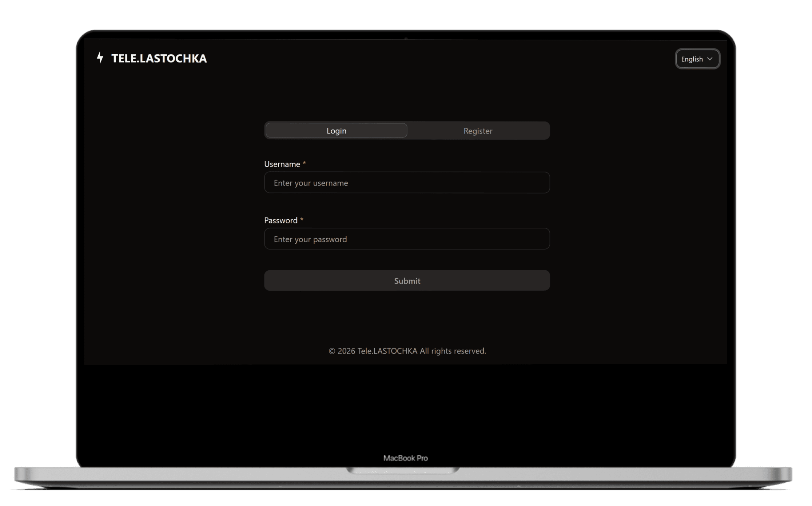This screenshot has height=506, width=812.
Task: Click the Password label text
Action: 280,220
